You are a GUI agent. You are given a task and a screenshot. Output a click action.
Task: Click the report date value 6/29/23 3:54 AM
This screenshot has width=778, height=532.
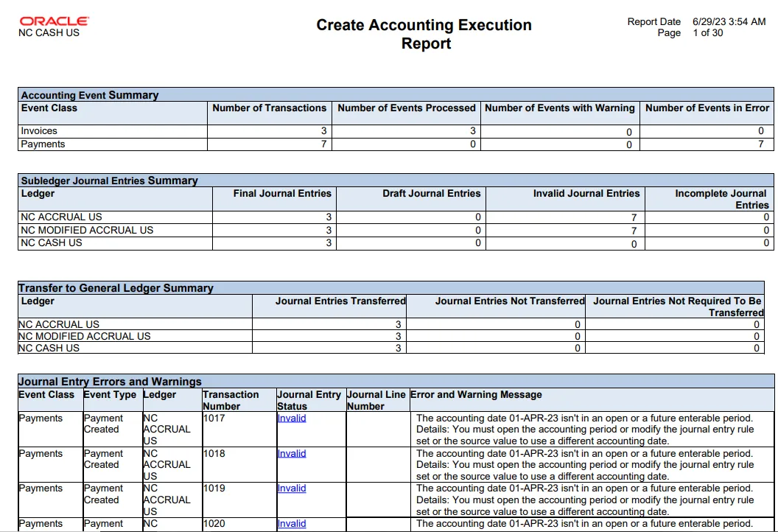pos(729,21)
